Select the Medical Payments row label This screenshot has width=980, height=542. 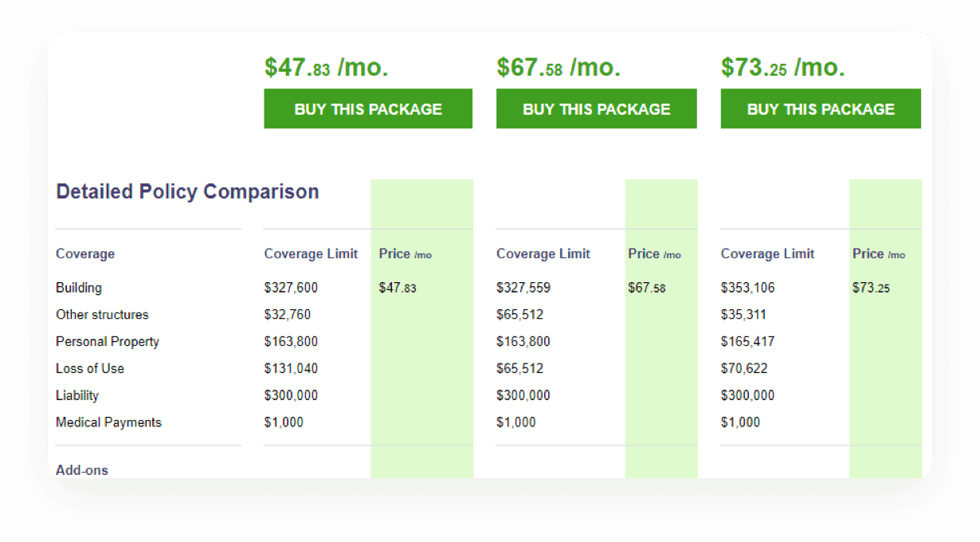(x=108, y=423)
